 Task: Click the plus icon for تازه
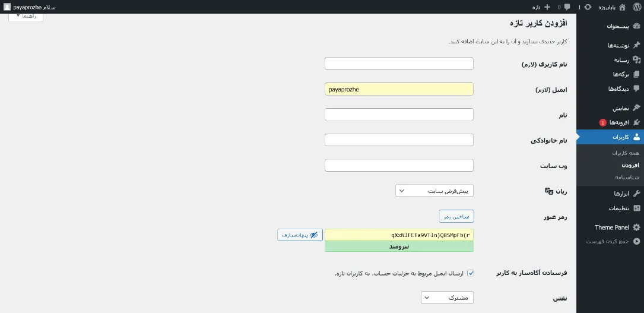coord(547,7)
